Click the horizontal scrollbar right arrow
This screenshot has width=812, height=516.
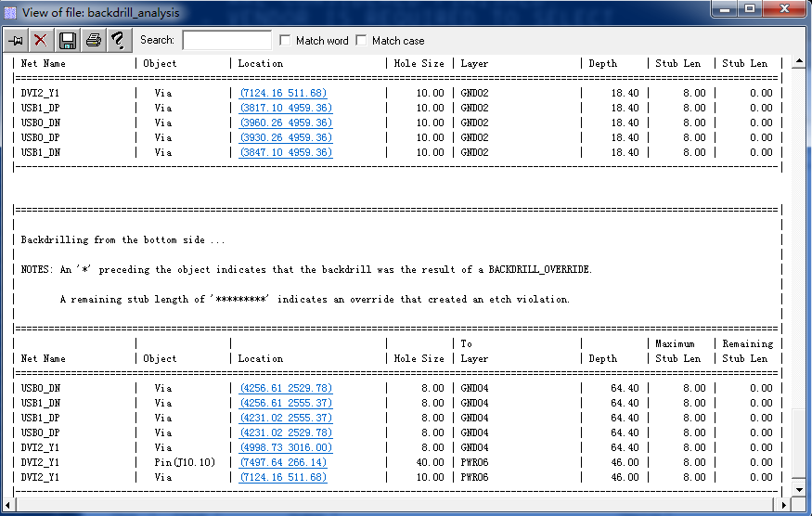click(x=784, y=505)
